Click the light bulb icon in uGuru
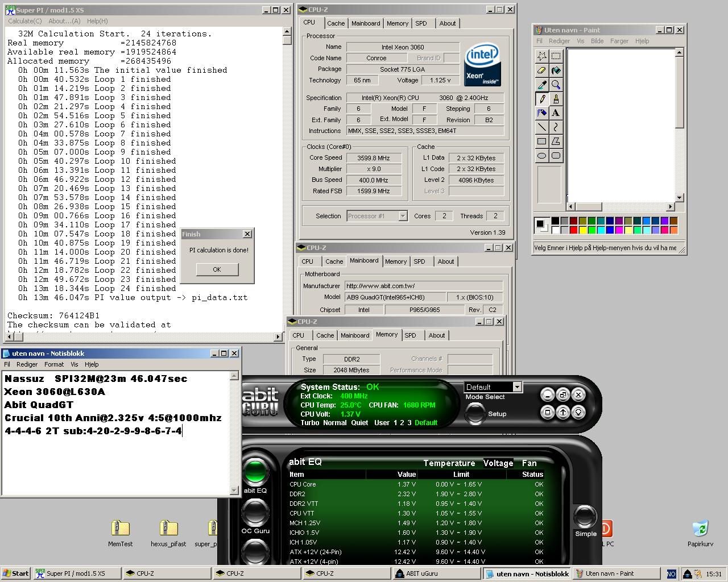Image resolution: width=728 pixels, height=582 pixels. [578, 411]
